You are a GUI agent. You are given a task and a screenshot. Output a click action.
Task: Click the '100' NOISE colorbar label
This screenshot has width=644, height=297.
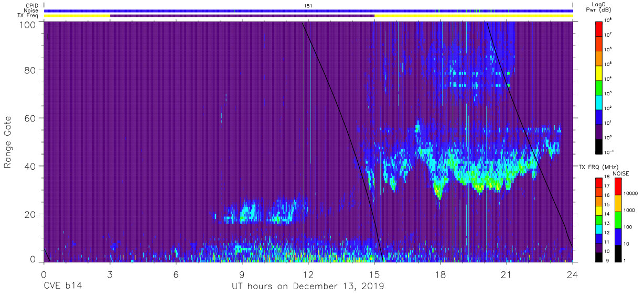tap(629, 227)
